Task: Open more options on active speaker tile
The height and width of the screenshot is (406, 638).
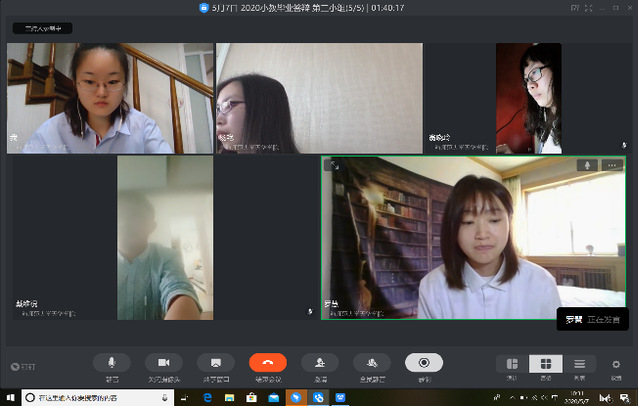Action: 613,165
